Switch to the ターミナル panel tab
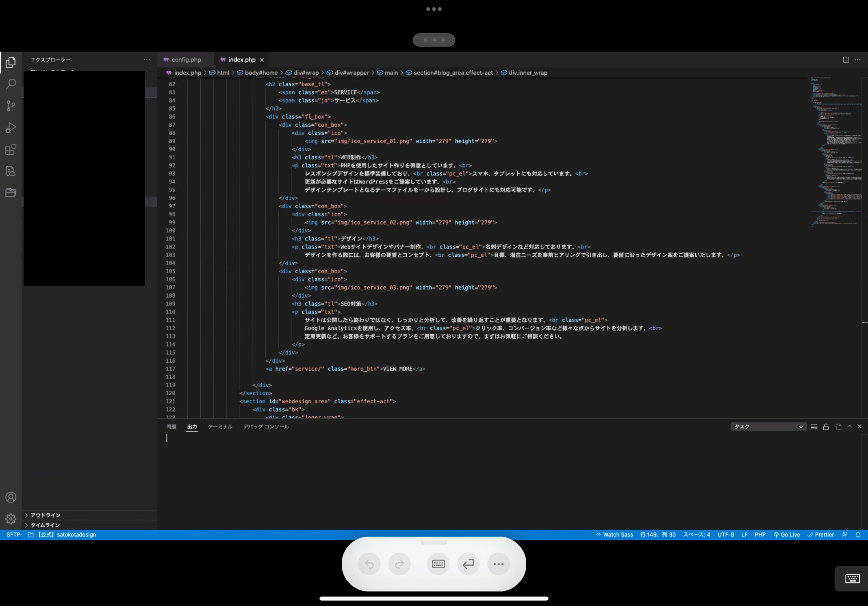Viewport: 868px width, 606px height. click(220, 427)
